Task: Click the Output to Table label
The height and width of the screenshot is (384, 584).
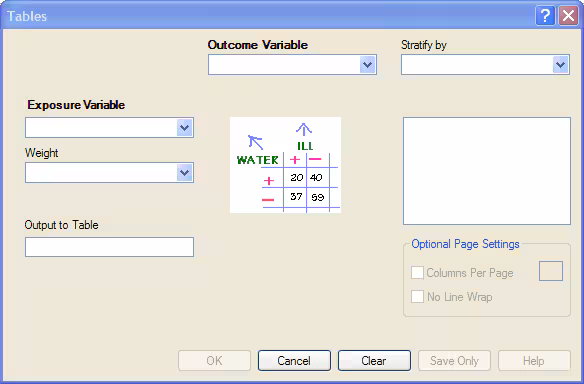Action: (x=61, y=225)
